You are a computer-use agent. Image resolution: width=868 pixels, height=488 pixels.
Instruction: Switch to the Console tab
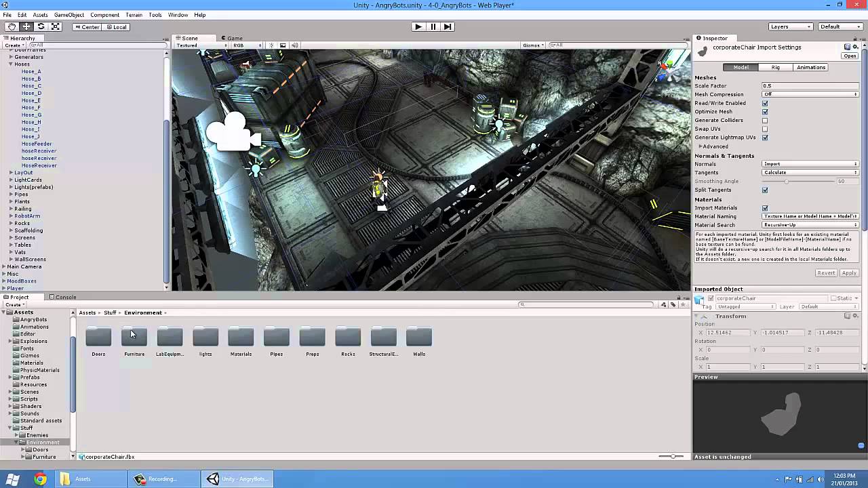coord(63,297)
